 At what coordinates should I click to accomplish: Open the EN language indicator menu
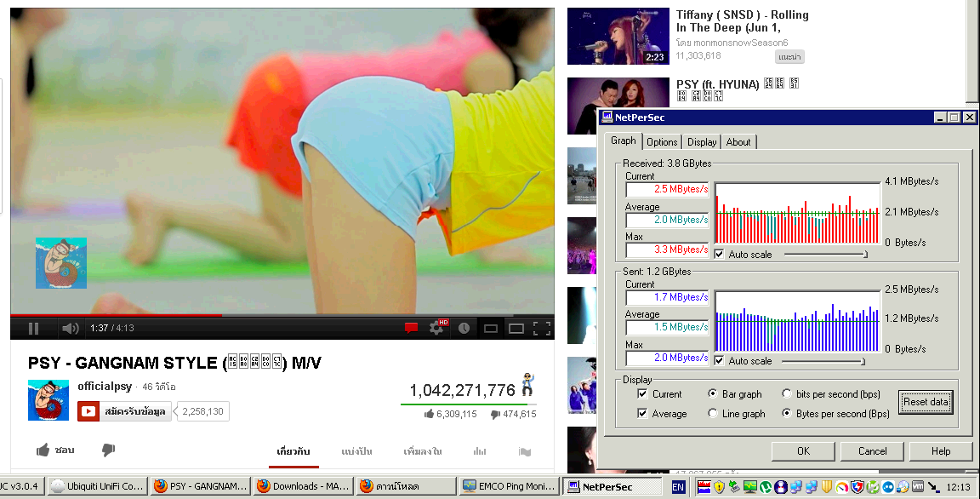tap(678, 487)
